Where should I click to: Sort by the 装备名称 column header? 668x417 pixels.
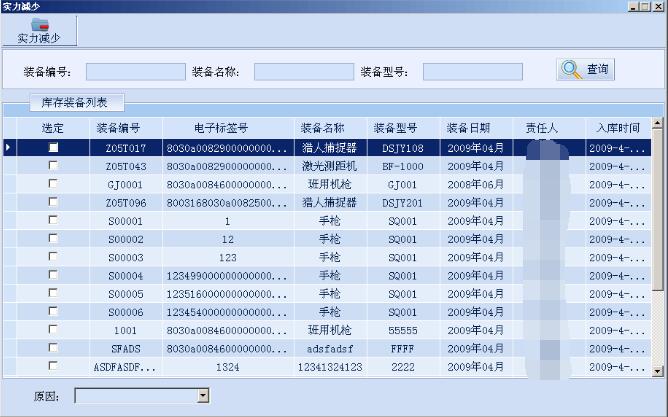click(x=330, y=128)
